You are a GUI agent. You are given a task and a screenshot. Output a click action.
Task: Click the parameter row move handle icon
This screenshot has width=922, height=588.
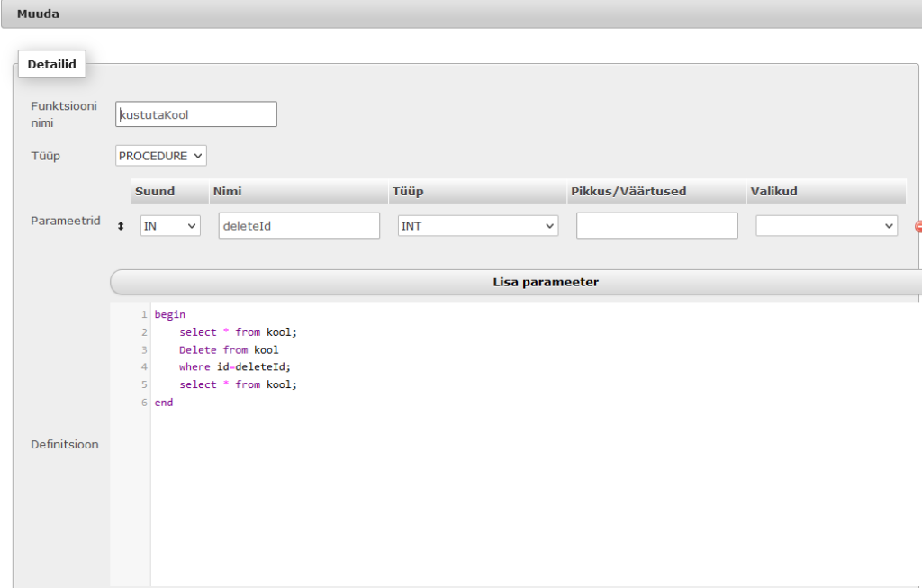click(x=121, y=226)
